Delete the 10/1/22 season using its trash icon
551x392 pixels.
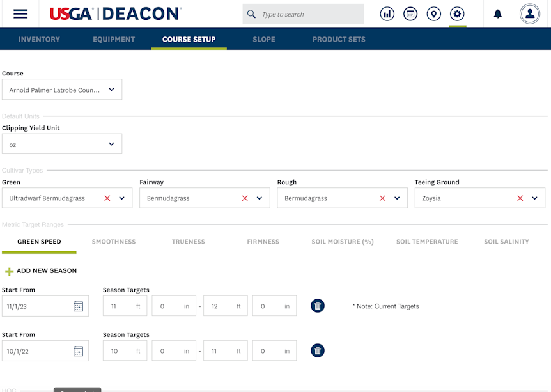tap(318, 350)
